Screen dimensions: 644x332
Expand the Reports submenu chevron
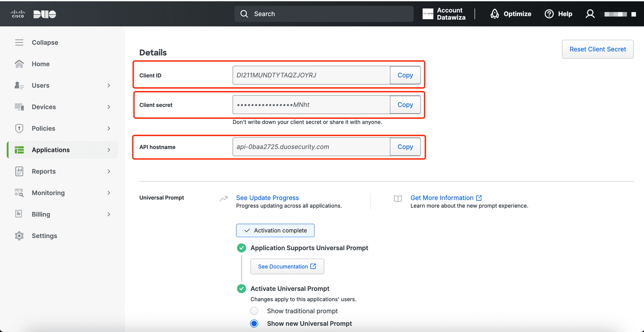coord(109,171)
